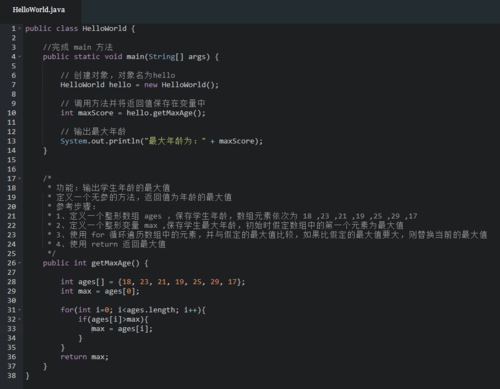Click the number 29 in the ages array

pos(215,282)
